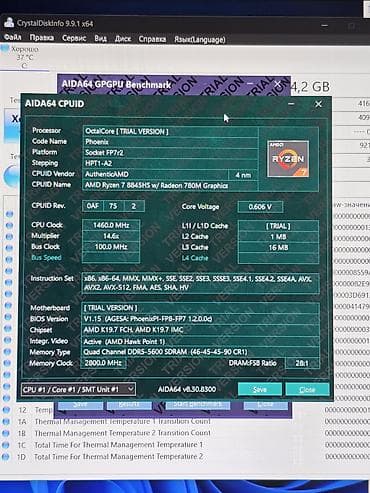Click the 4 nm process field
The image size is (370, 493).
point(243,175)
